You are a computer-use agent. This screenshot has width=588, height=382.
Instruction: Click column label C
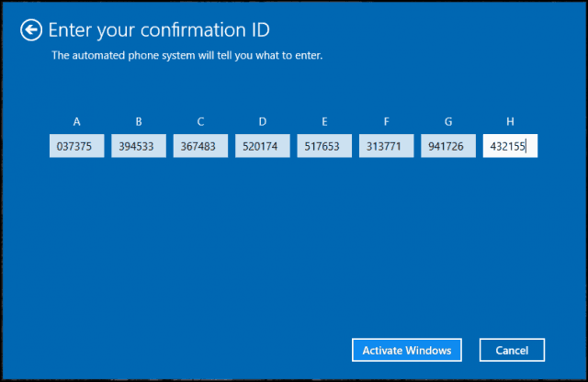click(200, 121)
